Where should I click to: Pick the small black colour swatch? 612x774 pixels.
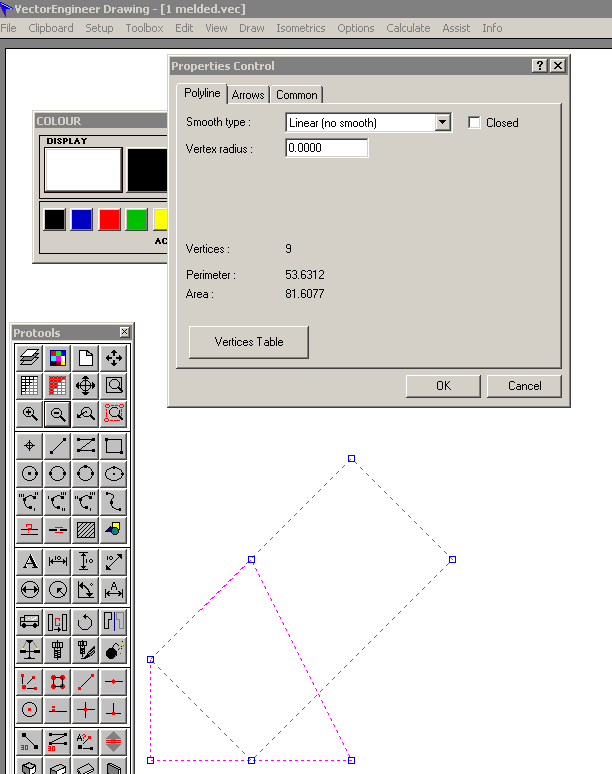coord(54,220)
